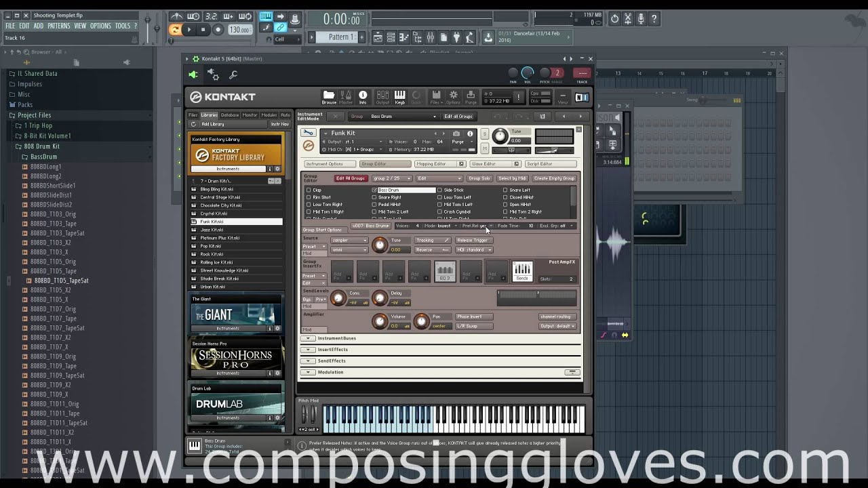Click the Create Empty Group button
868x488 pixels.
tap(554, 178)
